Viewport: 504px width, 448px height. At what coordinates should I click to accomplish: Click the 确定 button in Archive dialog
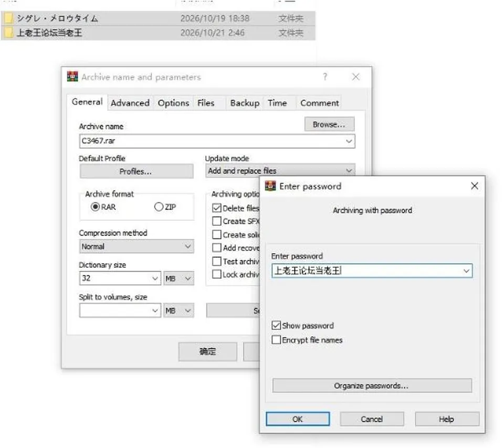point(208,351)
